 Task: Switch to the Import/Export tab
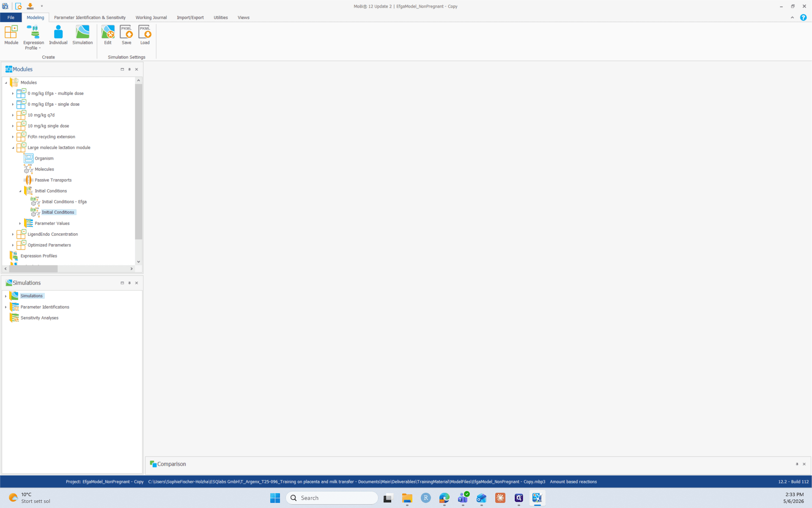tap(190, 17)
